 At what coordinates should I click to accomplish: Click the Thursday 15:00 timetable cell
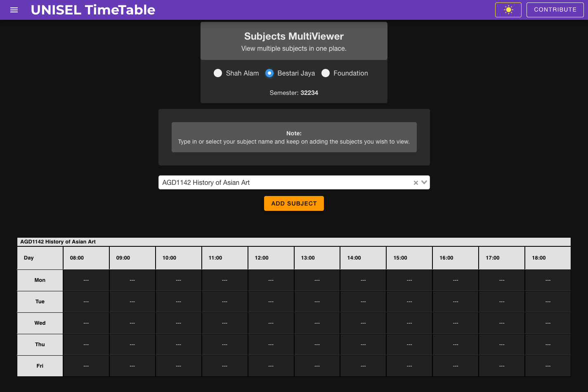point(409,345)
